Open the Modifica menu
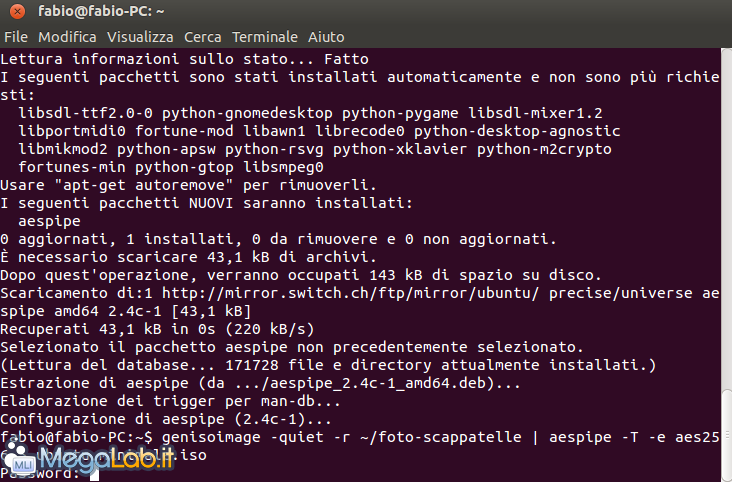The width and height of the screenshot is (732, 482). coord(67,37)
